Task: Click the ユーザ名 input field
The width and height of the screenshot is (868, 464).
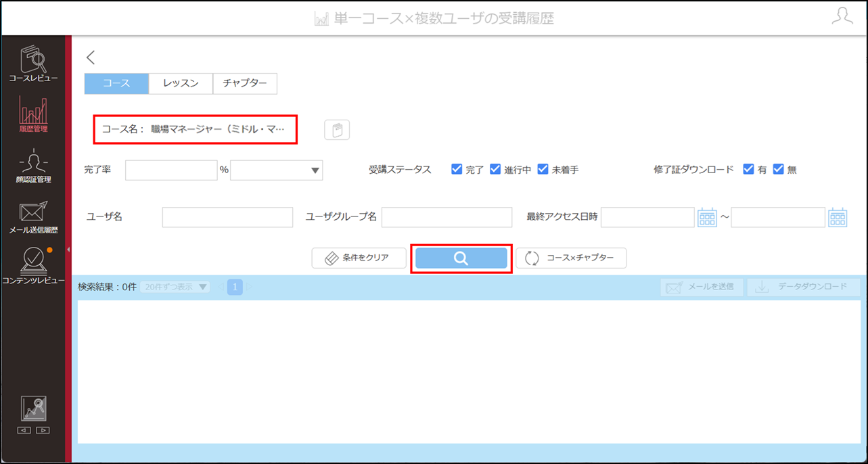Action: coord(227,217)
